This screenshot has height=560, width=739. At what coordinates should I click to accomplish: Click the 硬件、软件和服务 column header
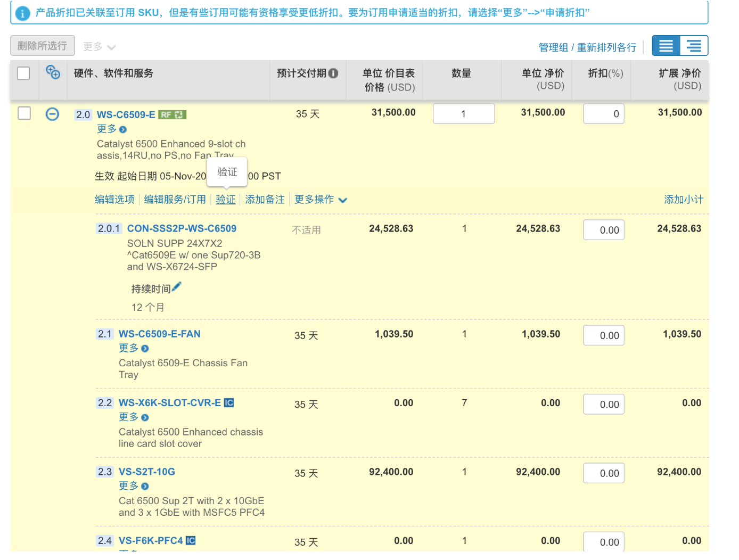[113, 73]
